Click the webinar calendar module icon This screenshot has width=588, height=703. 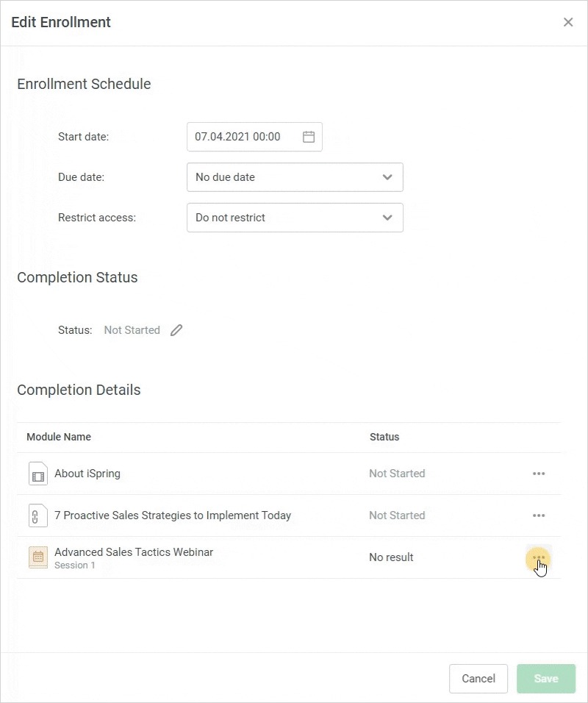coord(37,557)
